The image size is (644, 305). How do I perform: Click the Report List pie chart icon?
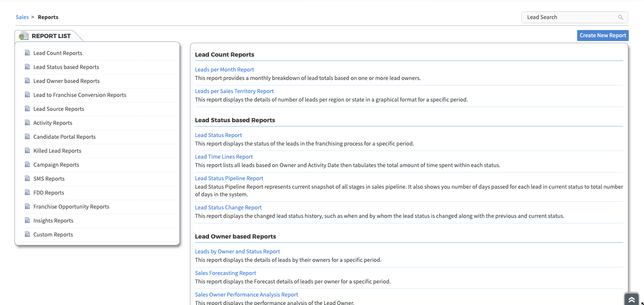(24, 36)
